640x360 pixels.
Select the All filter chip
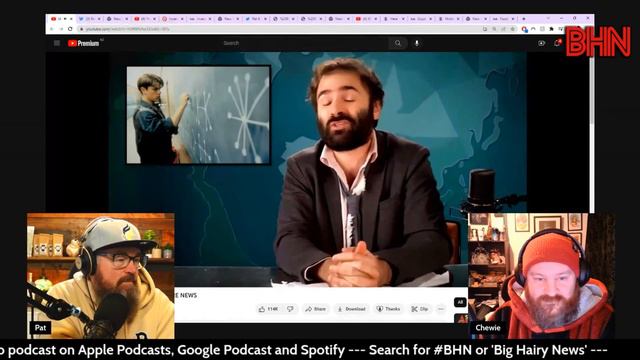click(460, 302)
